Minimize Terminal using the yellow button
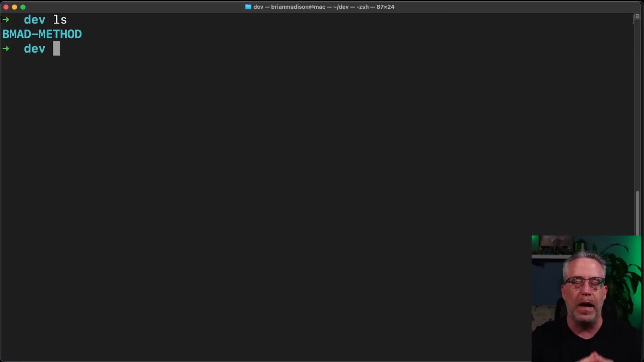This screenshot has height=362, width=644. (x=14, y=7)
